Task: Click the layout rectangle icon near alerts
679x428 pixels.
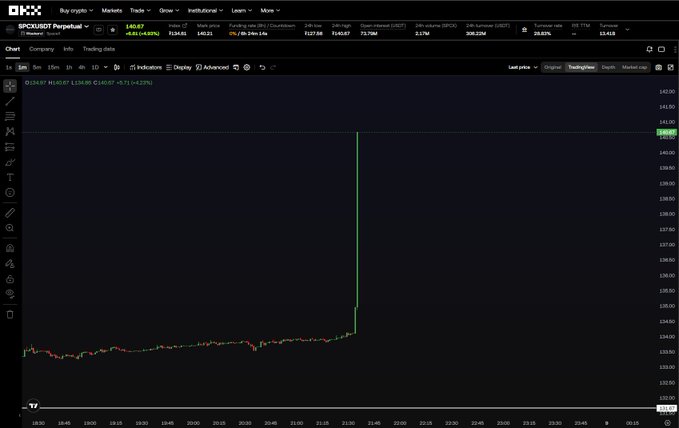Action: (661, 49)
